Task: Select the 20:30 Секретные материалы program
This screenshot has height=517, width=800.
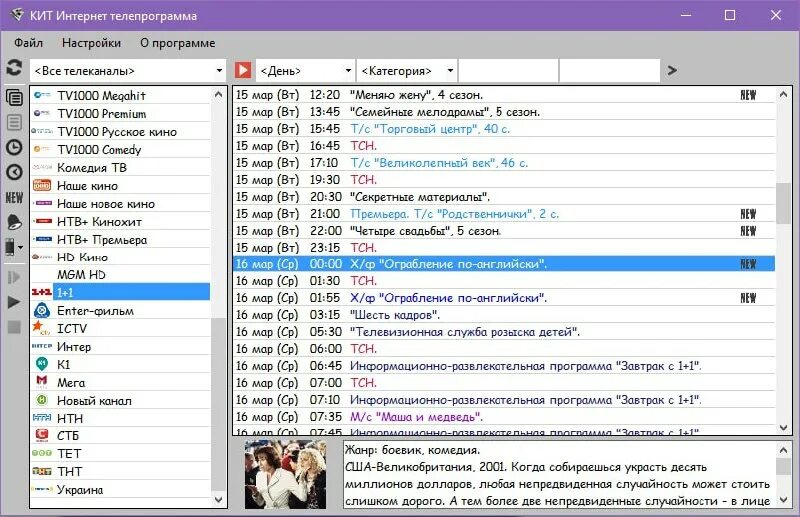Action: pyautogui.click(x=504, y=196)
